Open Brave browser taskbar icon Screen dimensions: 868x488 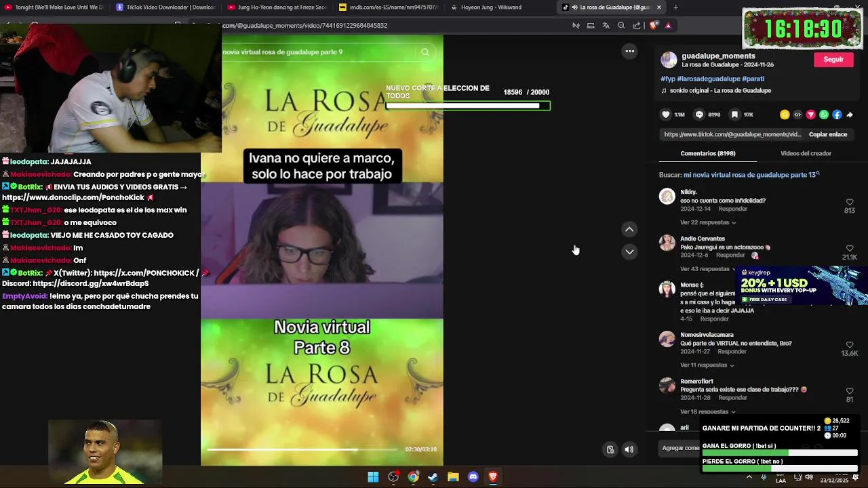pyautogui.click(x=493, y=477)
